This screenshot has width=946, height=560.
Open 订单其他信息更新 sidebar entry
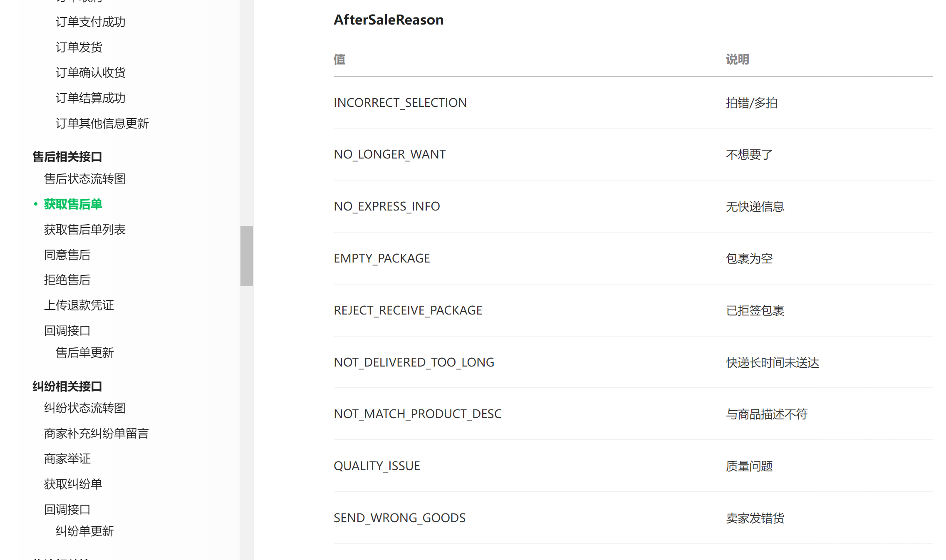(x=102, y=124)
